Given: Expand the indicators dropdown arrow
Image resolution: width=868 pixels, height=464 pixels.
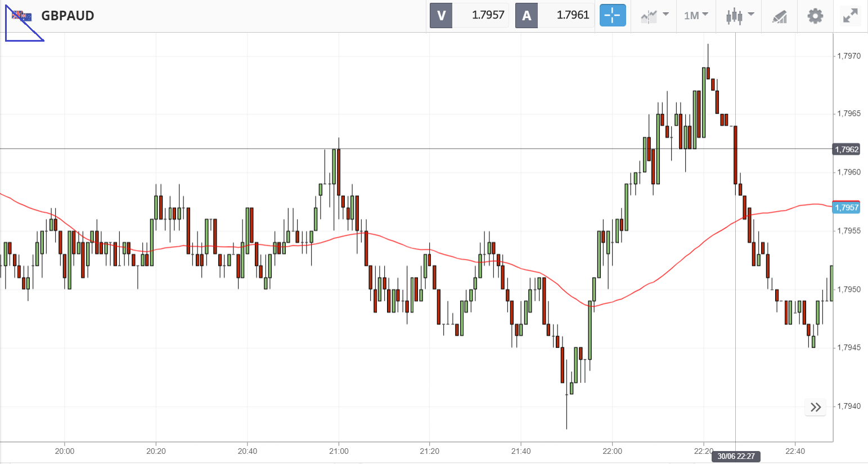Looking at the screenshot, I should [666, 15].
